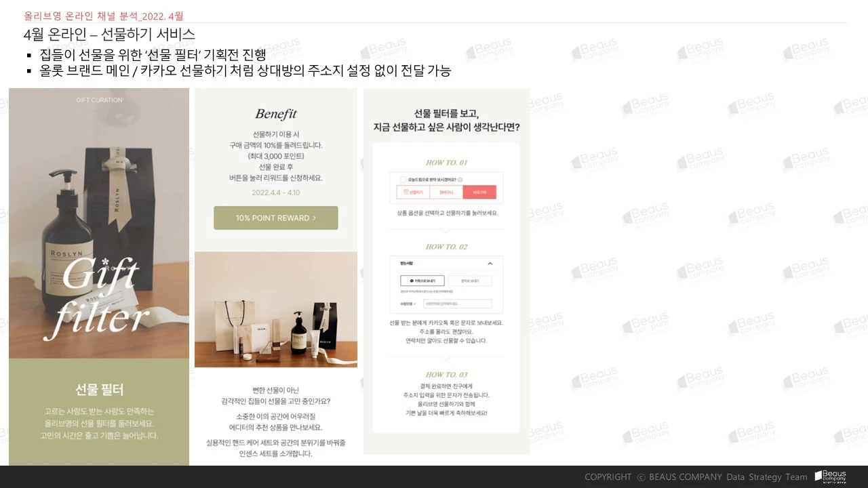Select the 문자로 보내기 option
The width and height of the screenshot is (868, 488).
tap(470, 281)
